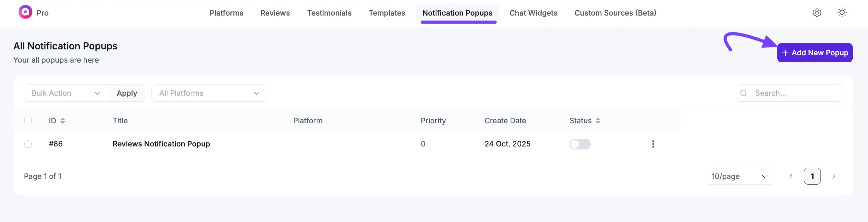This screenshot has height=222, width=868.
Task: Select page number 1 in pagination
Action: (812, 176)
